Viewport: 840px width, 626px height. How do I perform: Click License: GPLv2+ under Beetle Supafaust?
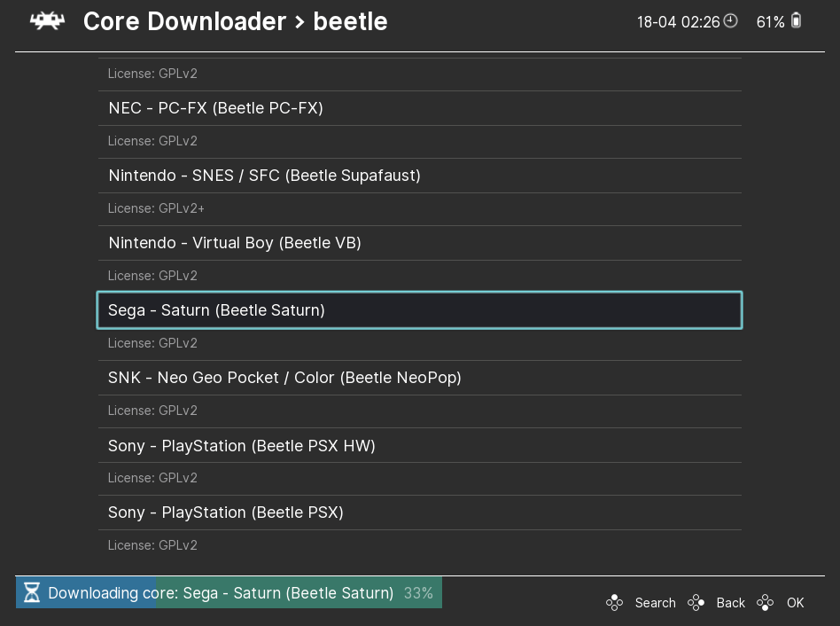(156, 208)
